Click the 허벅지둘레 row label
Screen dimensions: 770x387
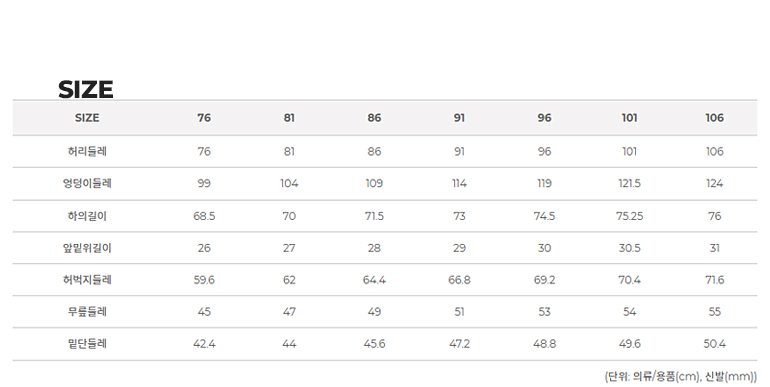point(87,280)
